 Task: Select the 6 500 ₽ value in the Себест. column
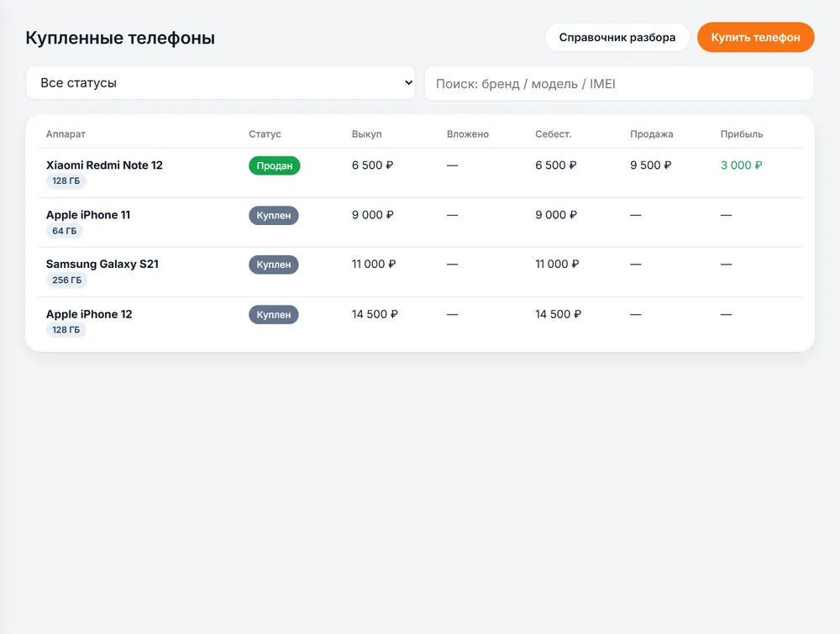[x=556, y=165]
